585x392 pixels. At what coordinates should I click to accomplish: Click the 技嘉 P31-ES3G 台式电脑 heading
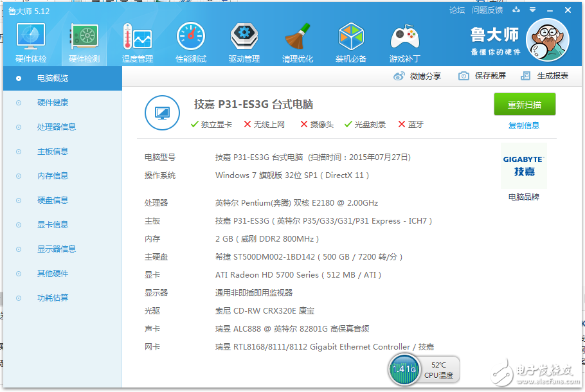tap(253, 105)
